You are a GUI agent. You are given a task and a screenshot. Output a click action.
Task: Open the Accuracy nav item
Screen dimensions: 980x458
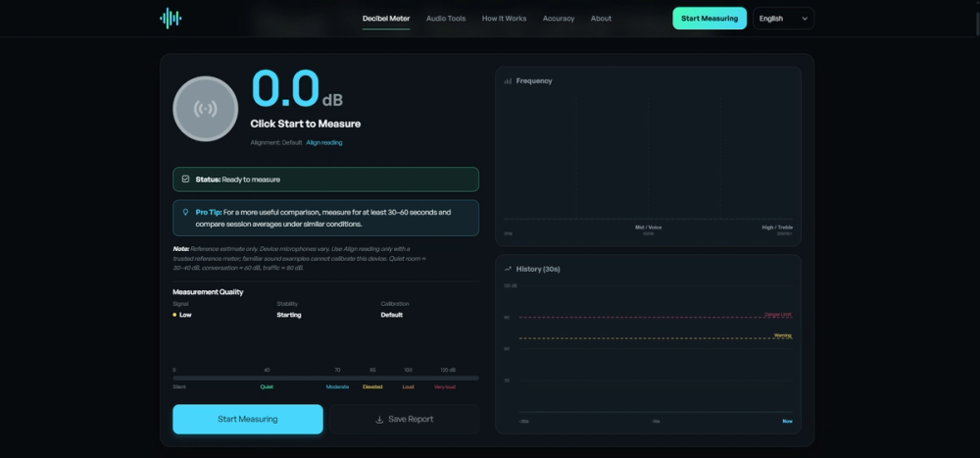(559, 19)
